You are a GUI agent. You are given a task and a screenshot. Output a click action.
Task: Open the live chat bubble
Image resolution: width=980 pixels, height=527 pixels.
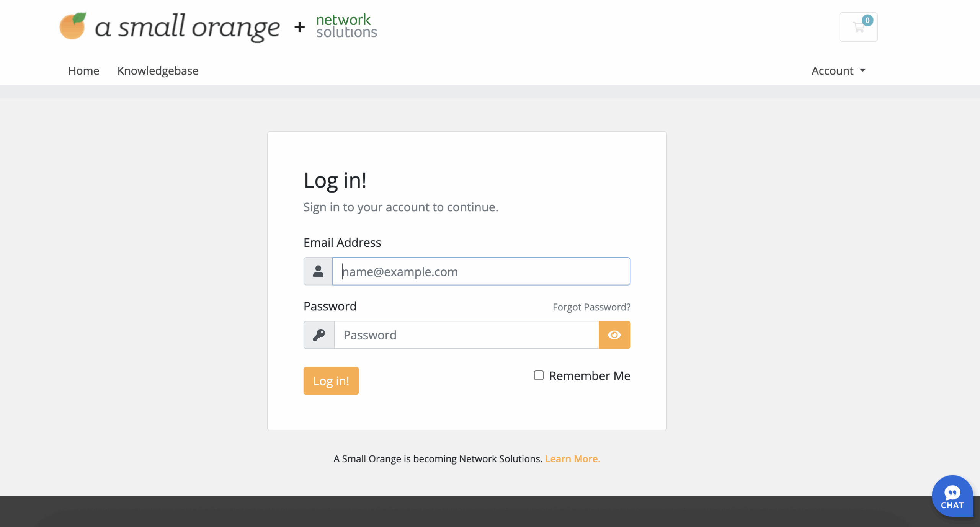point(952,496)
